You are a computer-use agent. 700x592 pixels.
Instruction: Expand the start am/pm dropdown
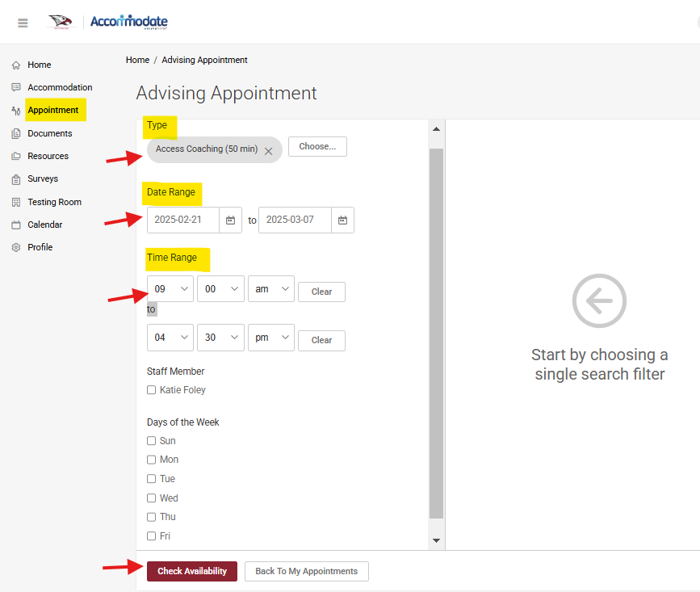point(270,289)
